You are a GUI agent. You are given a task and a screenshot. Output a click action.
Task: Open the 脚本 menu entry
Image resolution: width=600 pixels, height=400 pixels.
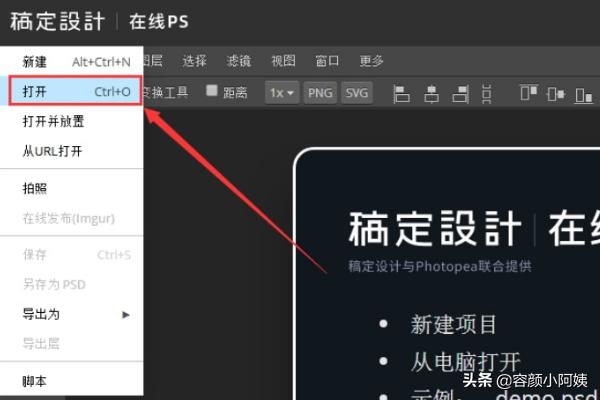[72, 381]
